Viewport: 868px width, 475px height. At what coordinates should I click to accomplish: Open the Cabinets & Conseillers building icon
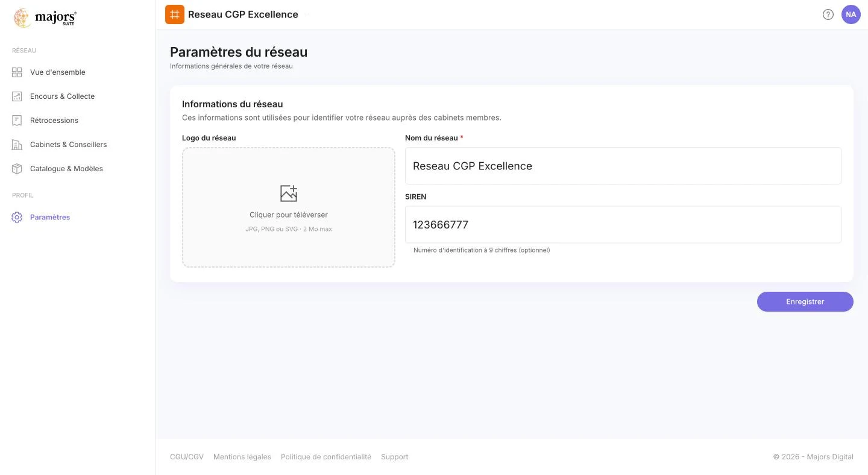point(17,145)
